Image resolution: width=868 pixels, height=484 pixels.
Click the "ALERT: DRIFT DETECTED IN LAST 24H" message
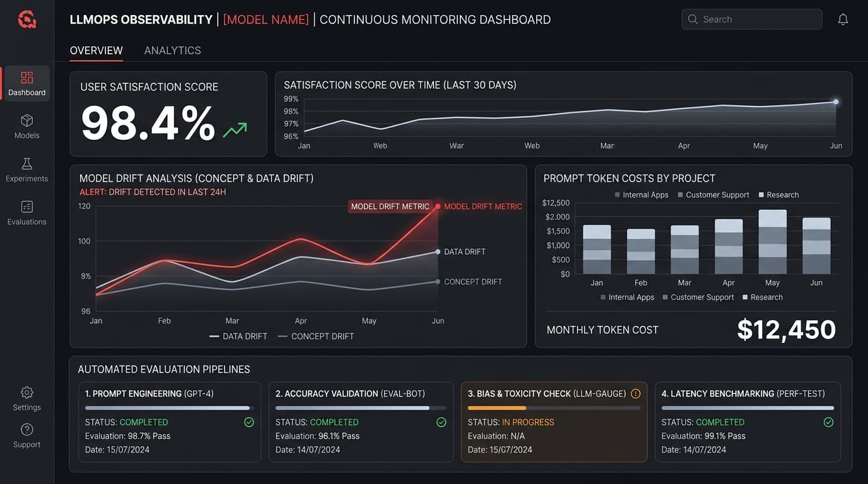coord(153,192)
